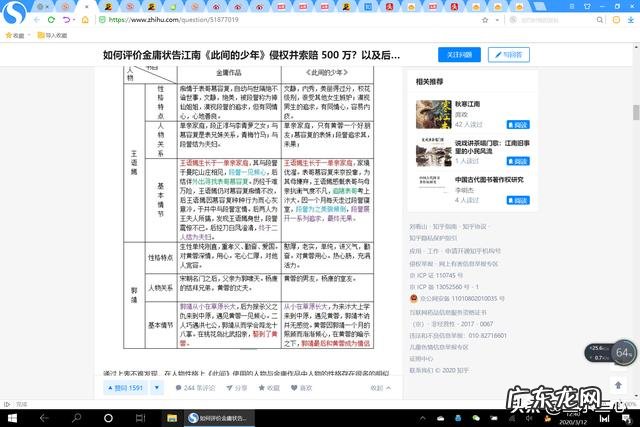Click 阅读 button for 秋寒江南
The width and height of the screenshot is (640, 427).
click(518, 125)
